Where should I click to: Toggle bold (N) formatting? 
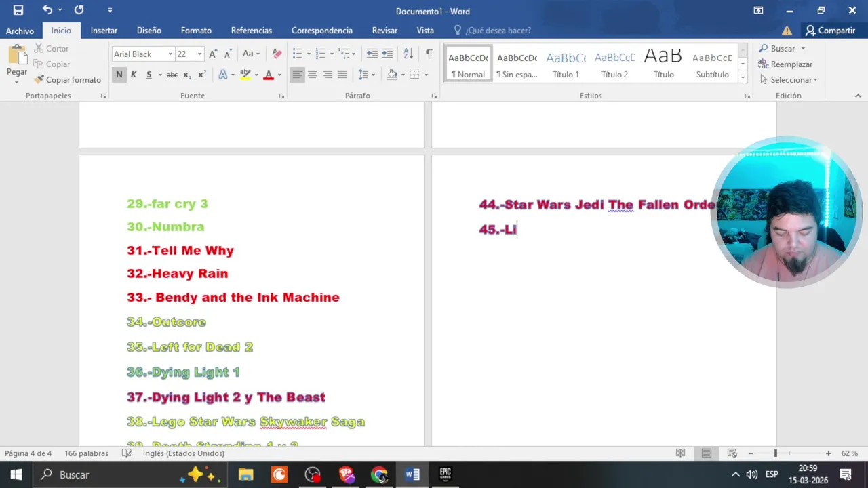[119, 75]
